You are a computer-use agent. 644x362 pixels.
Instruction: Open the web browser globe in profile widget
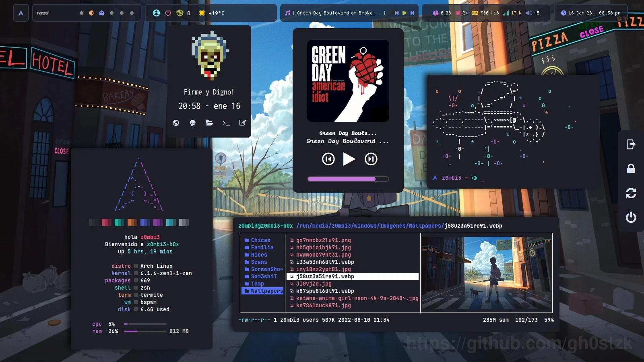[176, 123]
